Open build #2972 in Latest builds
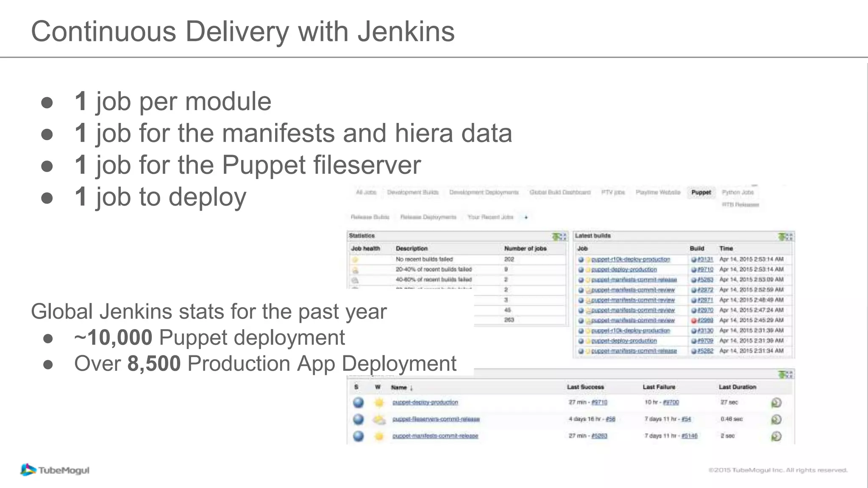The width and height of the screenshot is (868, 488). point(706,290)
